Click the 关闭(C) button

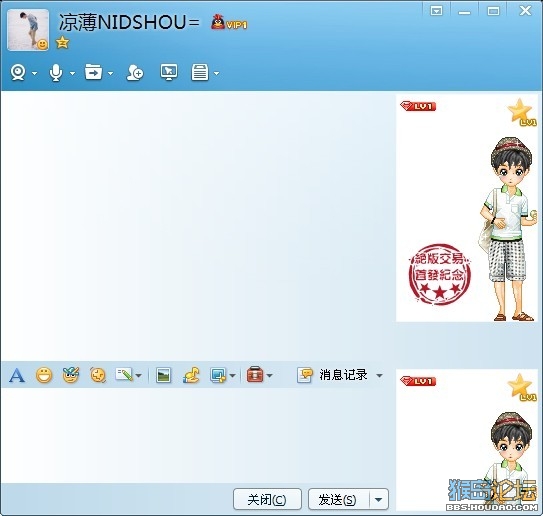point(267,499)
